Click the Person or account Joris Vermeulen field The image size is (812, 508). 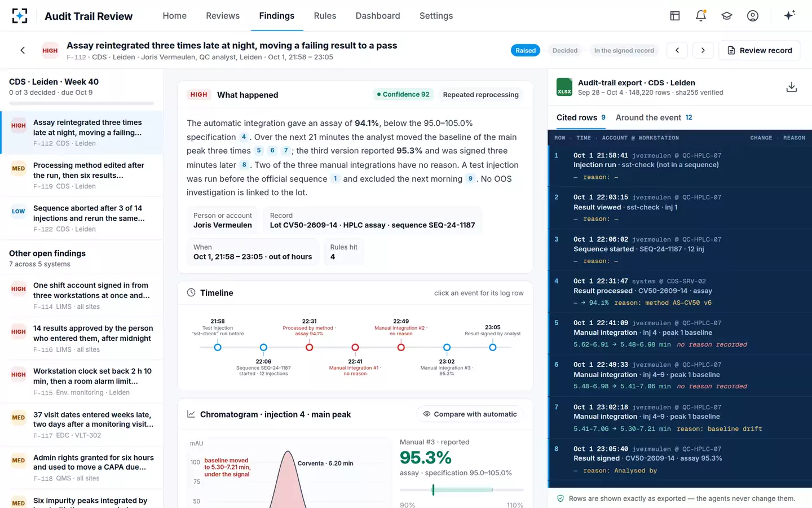point(223,220)
